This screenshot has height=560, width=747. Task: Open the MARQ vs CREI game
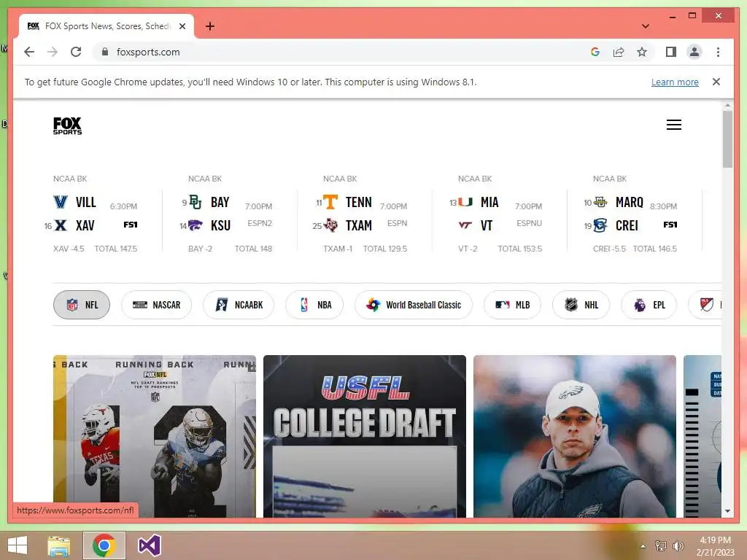click(635, 214)
